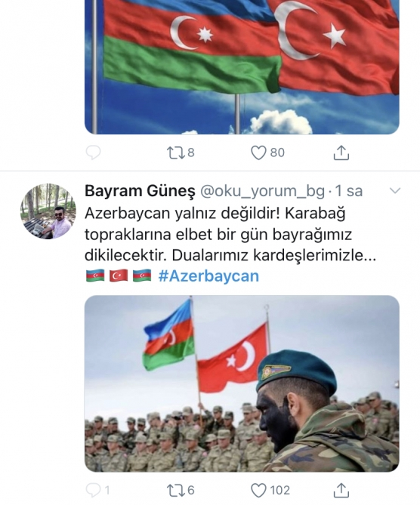Retweet the flags tweet with 8 retweets

point(175,152)
